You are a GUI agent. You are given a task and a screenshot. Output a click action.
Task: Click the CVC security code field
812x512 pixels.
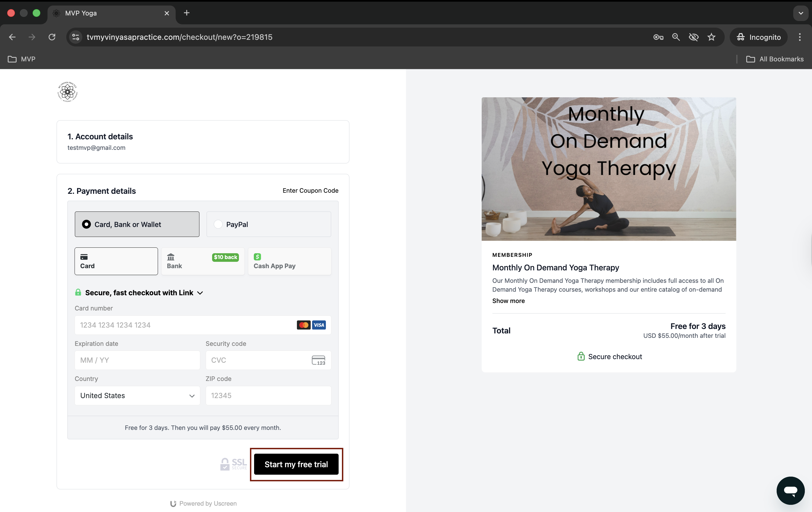(268, 360)
